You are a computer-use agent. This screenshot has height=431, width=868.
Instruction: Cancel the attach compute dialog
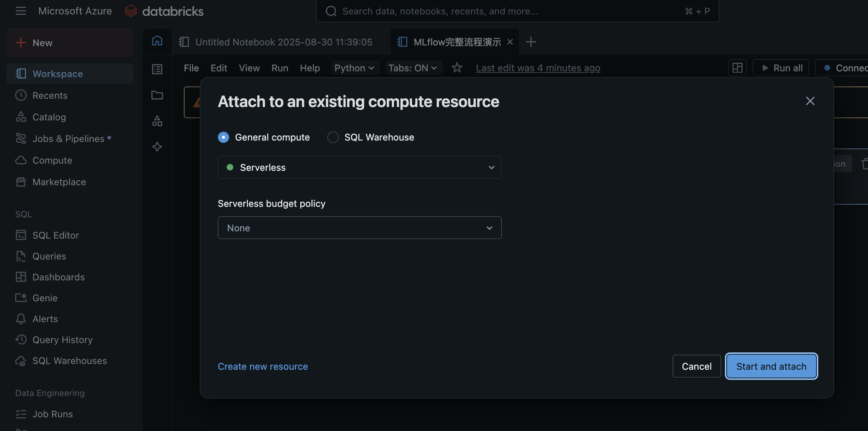(697, 366)
